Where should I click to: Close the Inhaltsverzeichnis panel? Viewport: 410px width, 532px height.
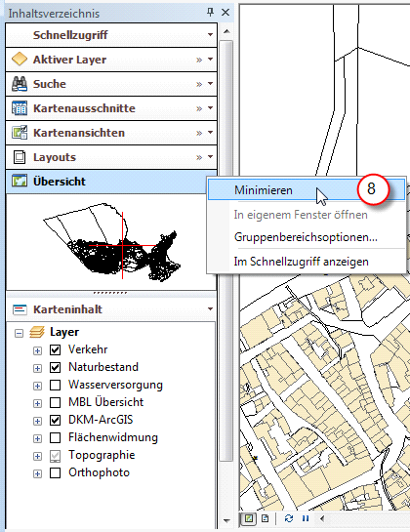[x=225, y=13]
